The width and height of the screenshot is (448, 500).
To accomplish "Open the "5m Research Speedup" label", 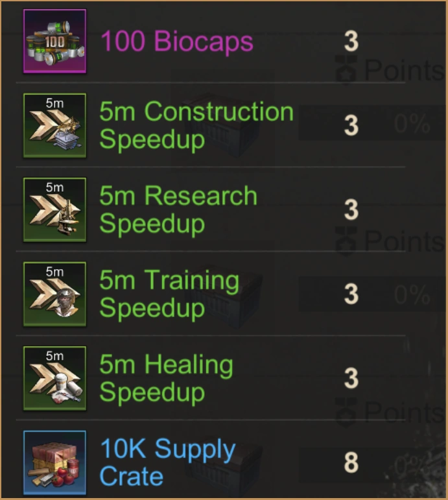I will [178, 209].
